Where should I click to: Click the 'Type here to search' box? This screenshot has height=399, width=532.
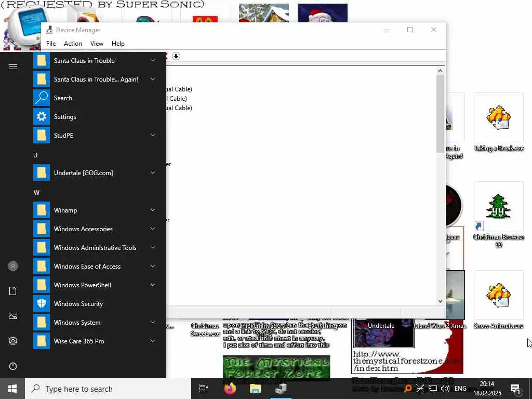[x=108, y=389]
